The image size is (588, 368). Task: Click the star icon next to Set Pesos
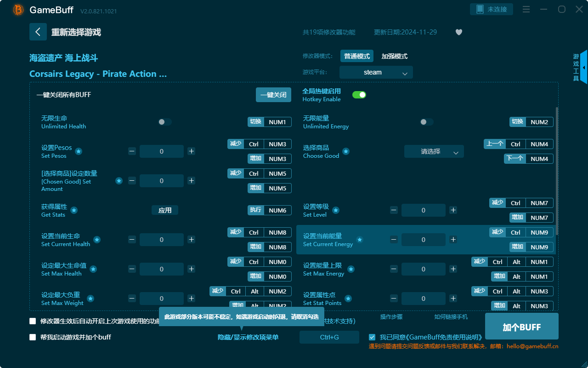click(79, 151)
